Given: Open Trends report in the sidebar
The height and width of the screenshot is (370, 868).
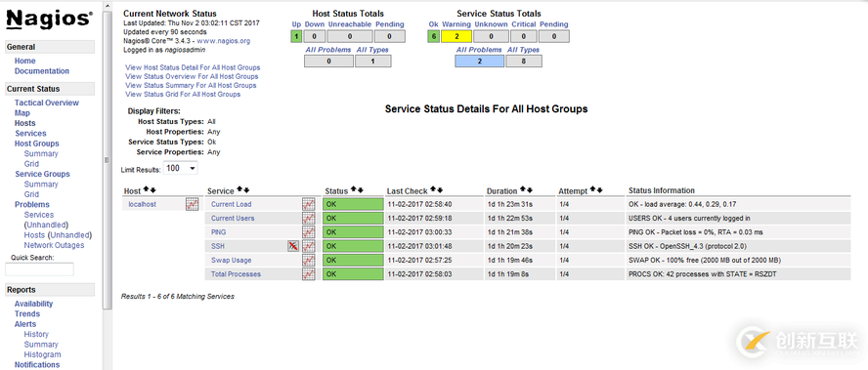Looking at the screenshot, I should (x=27, y=313).
